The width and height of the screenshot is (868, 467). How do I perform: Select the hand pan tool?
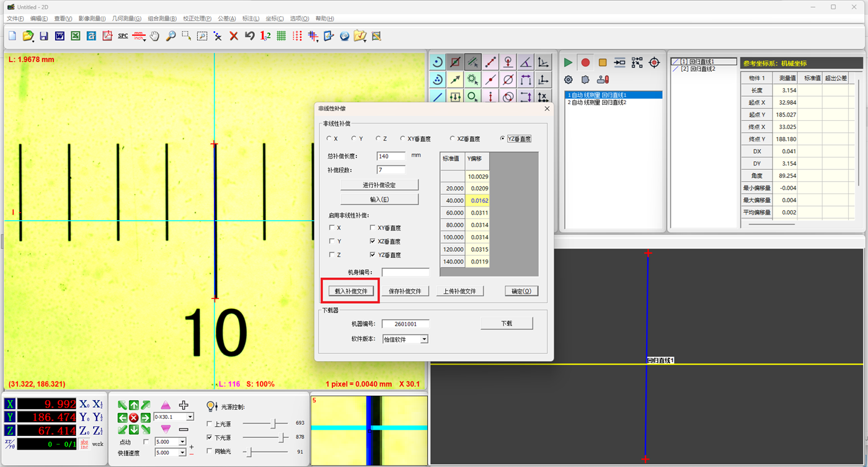tap(154, 36)
